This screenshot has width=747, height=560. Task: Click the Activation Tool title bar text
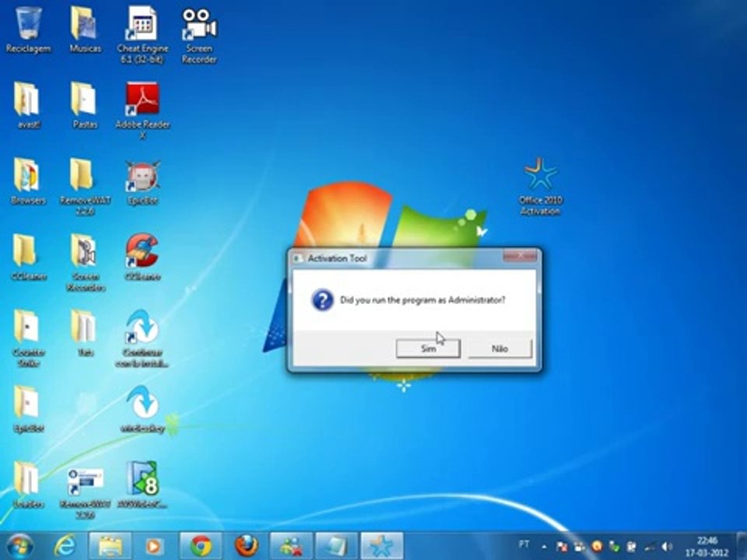coord(337,258)
